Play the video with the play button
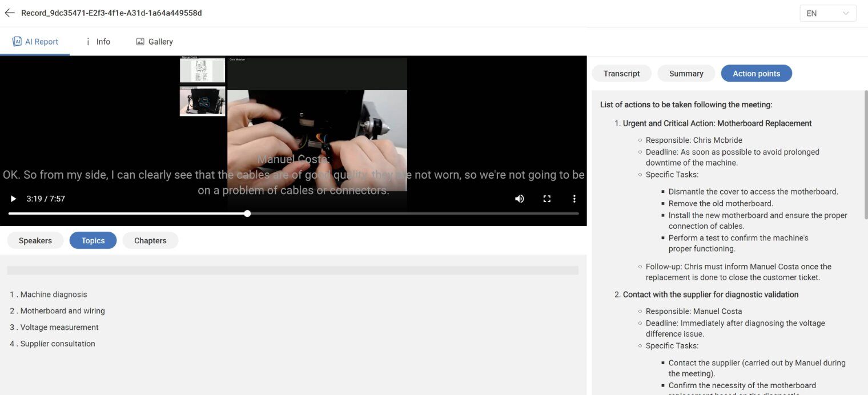The height and width of the screenshot is (395, 868). click(13, 199)
